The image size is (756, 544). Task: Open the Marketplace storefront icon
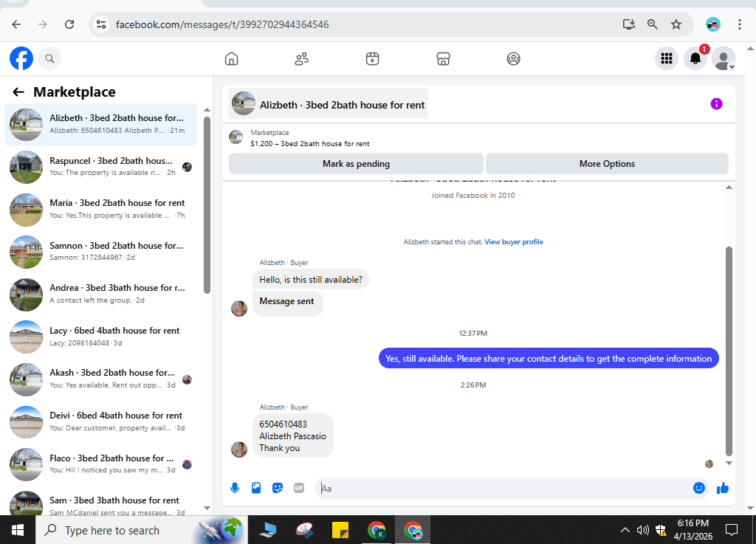443,59
